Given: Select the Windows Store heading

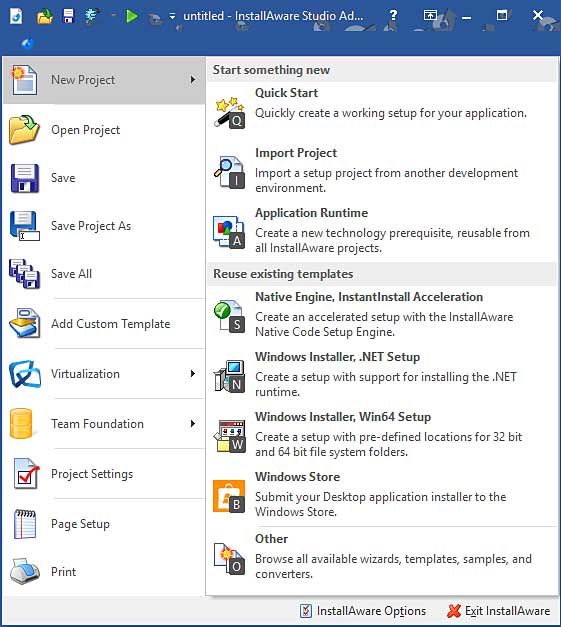Looking at the screenshot, I should [297, 477].
